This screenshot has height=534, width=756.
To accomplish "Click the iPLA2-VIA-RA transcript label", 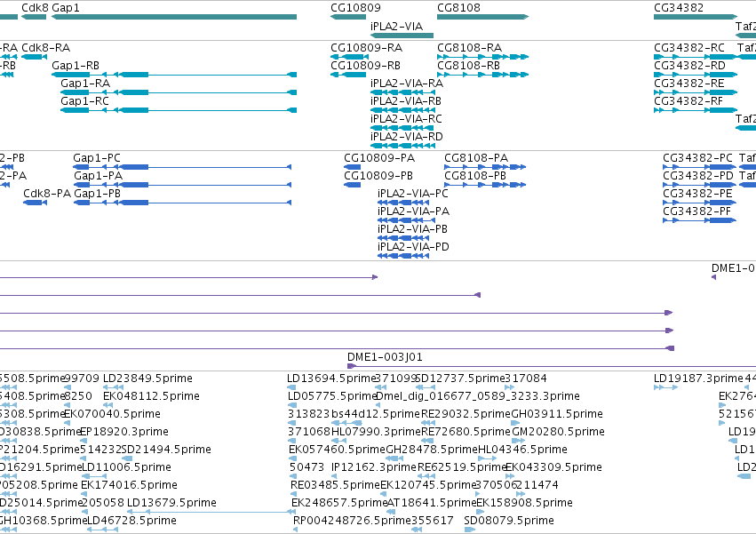I will tap(407, 83).
